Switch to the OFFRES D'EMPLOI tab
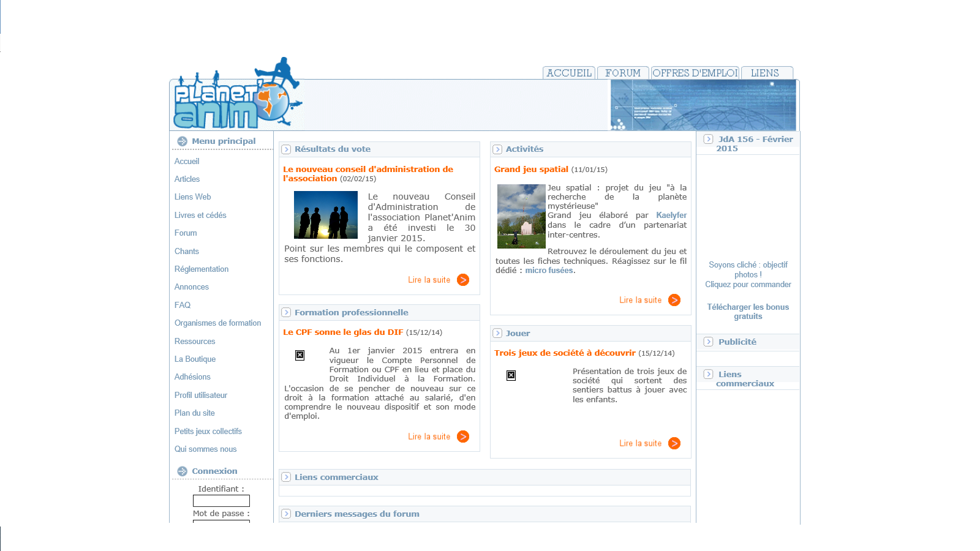 coord(695,73)
